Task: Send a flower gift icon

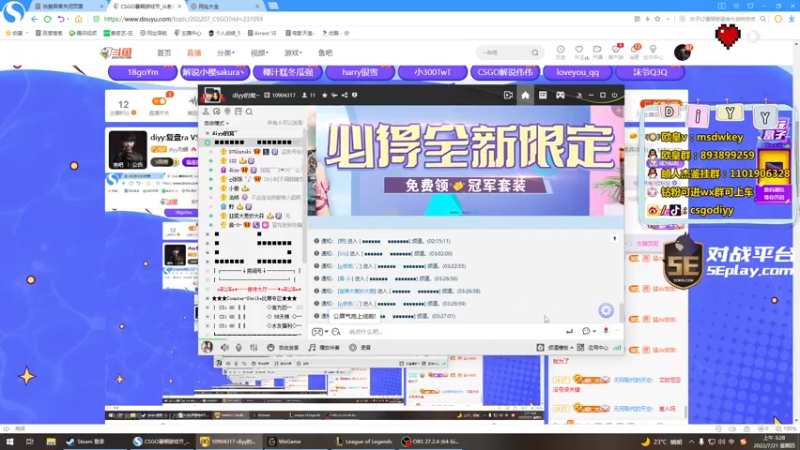Action: (x=606, y=331)
